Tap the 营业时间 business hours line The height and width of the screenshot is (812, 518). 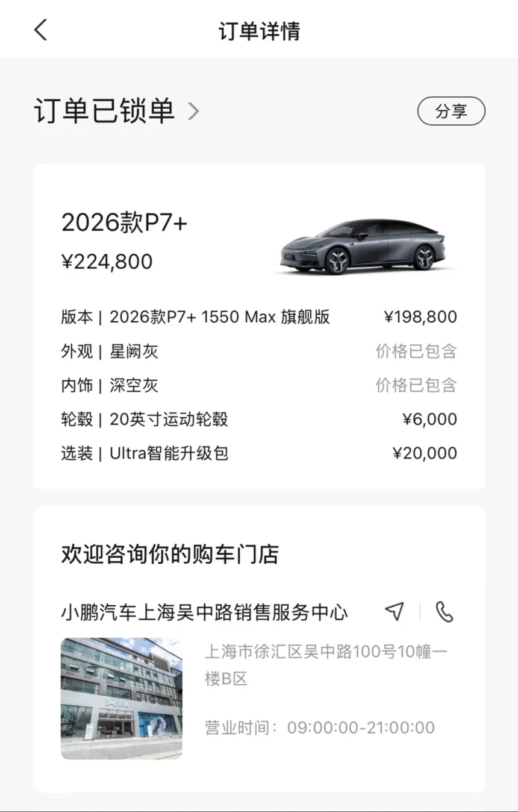[319, 727]
